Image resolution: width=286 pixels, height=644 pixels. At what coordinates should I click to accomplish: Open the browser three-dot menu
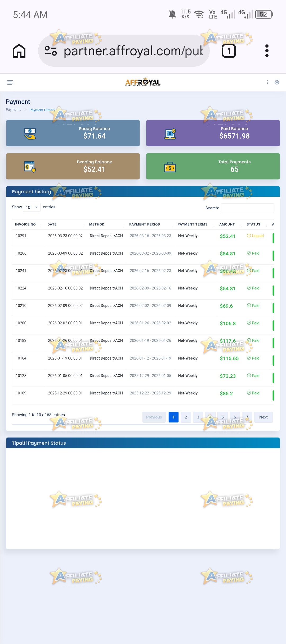(267, 51)
